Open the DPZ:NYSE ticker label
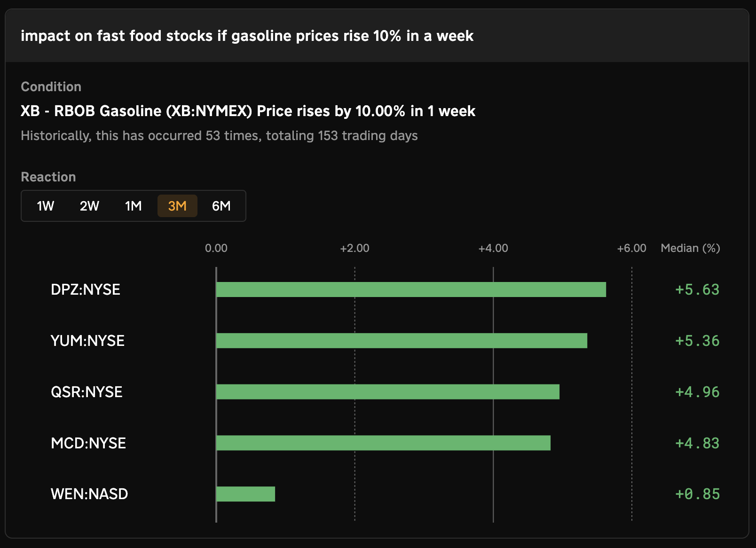The image size is (756, 548). pos(86,290)
